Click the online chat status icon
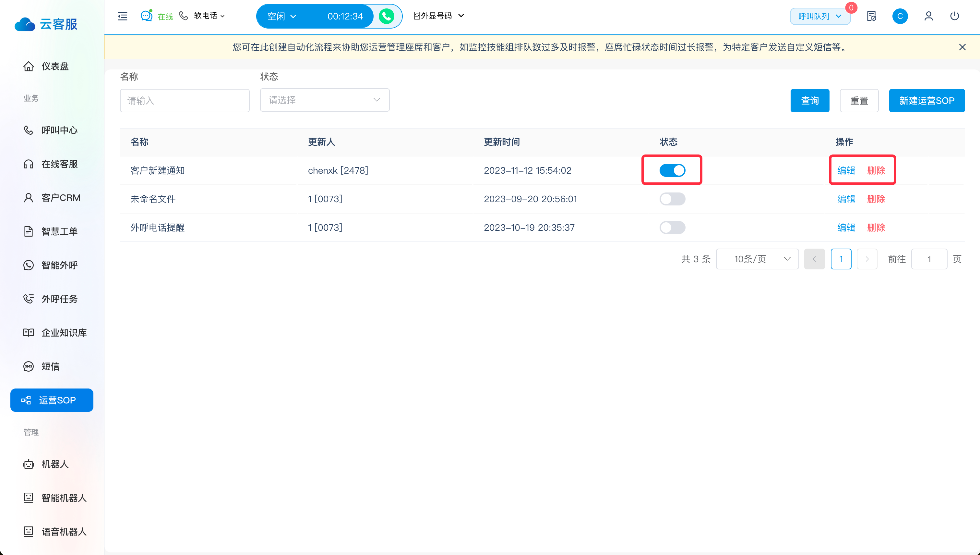Screen dimensions: 980x555 click(147, 16)
